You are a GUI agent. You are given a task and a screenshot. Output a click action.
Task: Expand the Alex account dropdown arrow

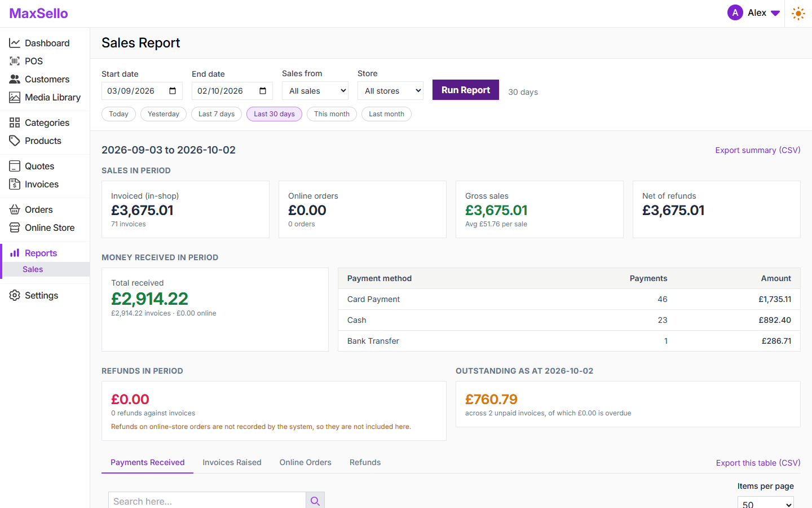(775, 13)
